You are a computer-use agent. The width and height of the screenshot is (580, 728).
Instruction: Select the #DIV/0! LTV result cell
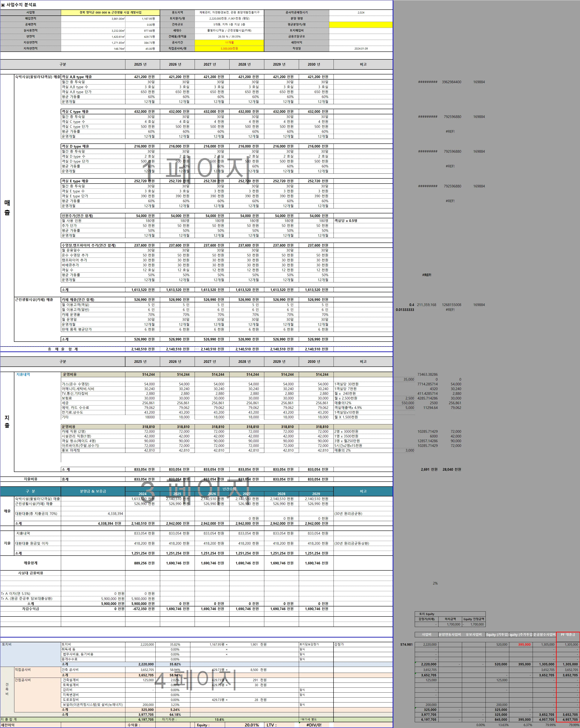[314, 725]
